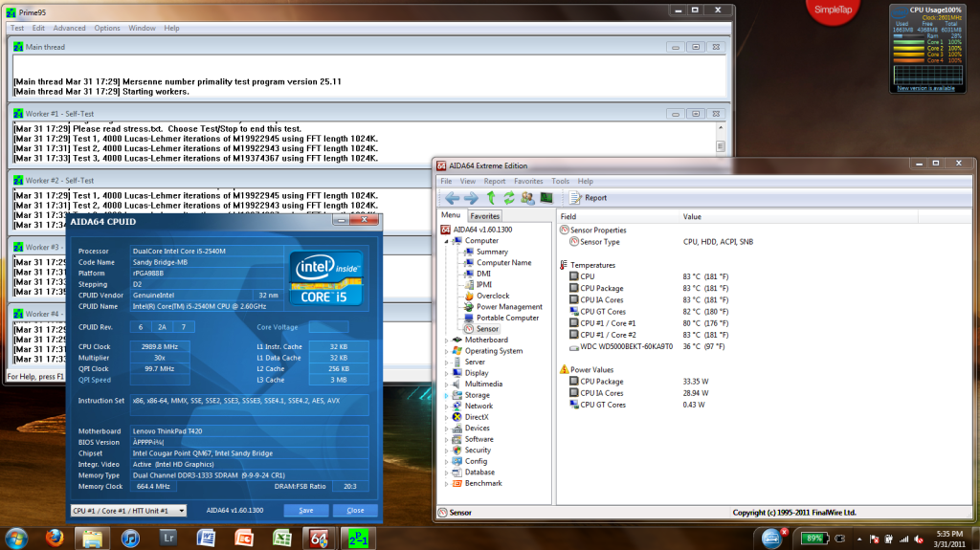Click the Config item in AIDA64 tree
Viewport: 980px width, 550px height.
point(476,461)
